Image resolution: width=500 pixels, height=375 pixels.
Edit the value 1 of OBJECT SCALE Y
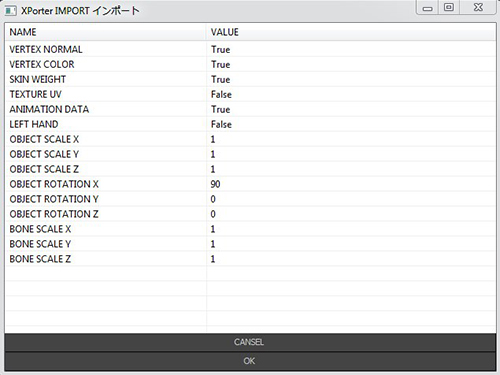pyautogui.click(x=213, y=154)
